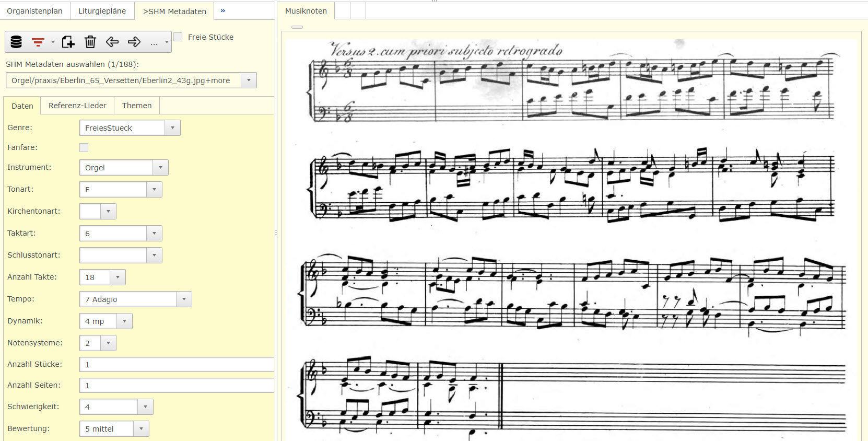Expand the Schwierigkeit dropdown
The width and height of the screenshot is (868, 441).
pyautogui.click(x=145, y=407)
